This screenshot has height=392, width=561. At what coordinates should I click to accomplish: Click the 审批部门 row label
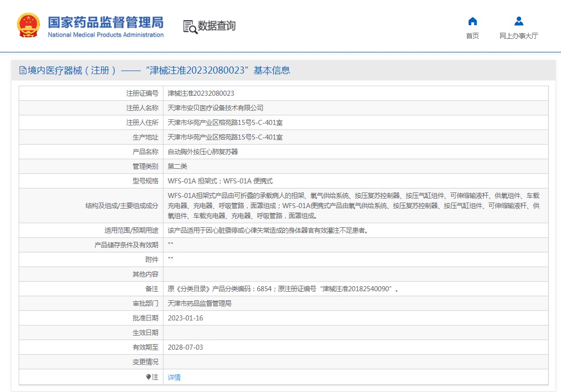(145, 303)
